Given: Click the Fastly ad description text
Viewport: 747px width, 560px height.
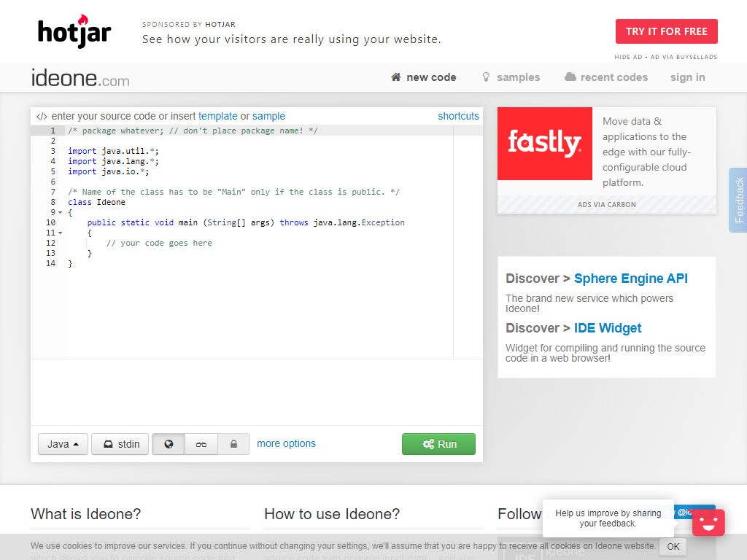Looking at the screenshot, I should (x=647, y=152).
